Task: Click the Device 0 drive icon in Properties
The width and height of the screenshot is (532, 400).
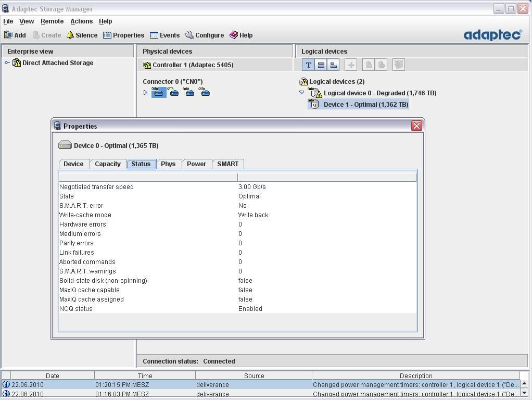Action: pyautogui.click(x=65, y=145)
